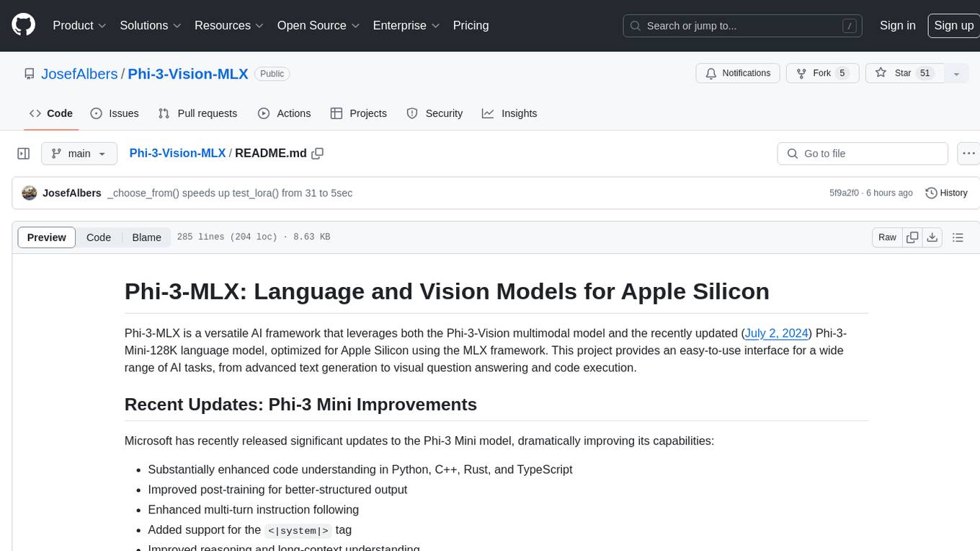Expand the Enterprise menu
Screen dimensions: 980x551
[406, 25]
